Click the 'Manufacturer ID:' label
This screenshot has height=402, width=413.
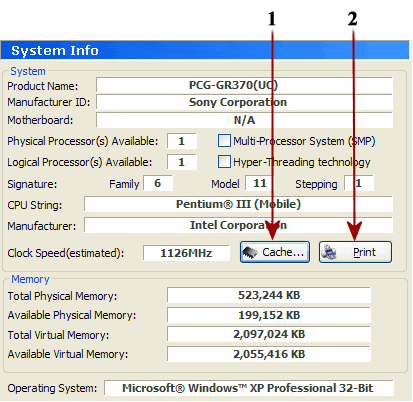pos(49,102)
